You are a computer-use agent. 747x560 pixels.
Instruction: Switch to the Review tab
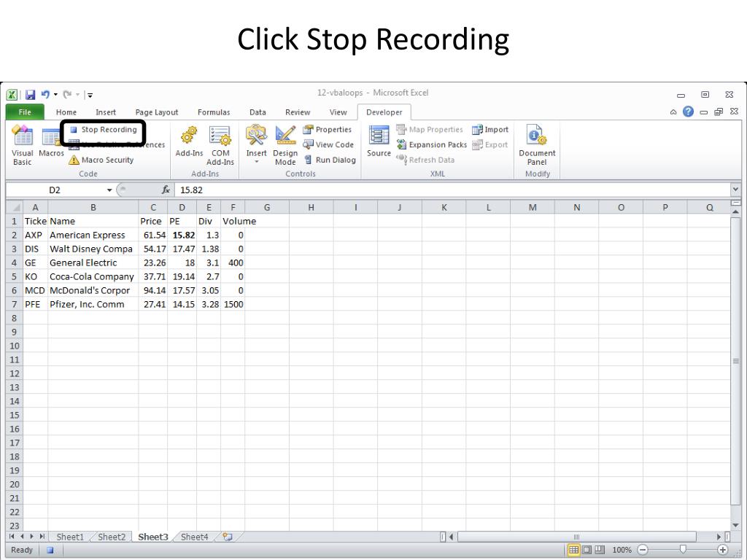tap(298, 112)
